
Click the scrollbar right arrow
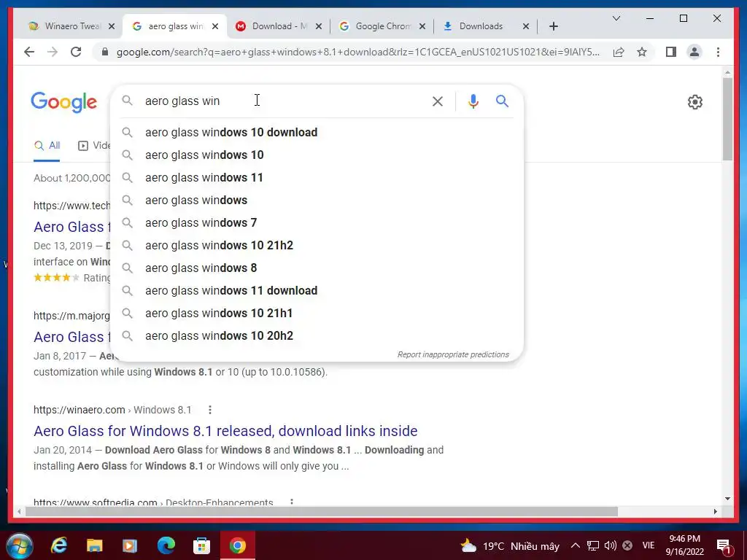tap(715, 511)
